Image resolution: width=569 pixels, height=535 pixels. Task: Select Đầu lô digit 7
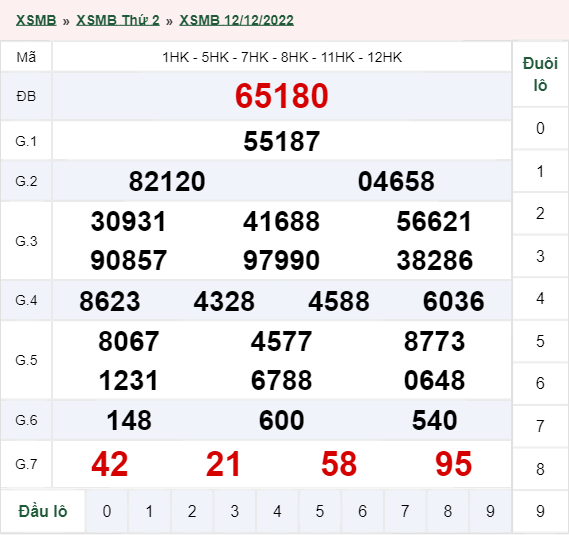405,511
